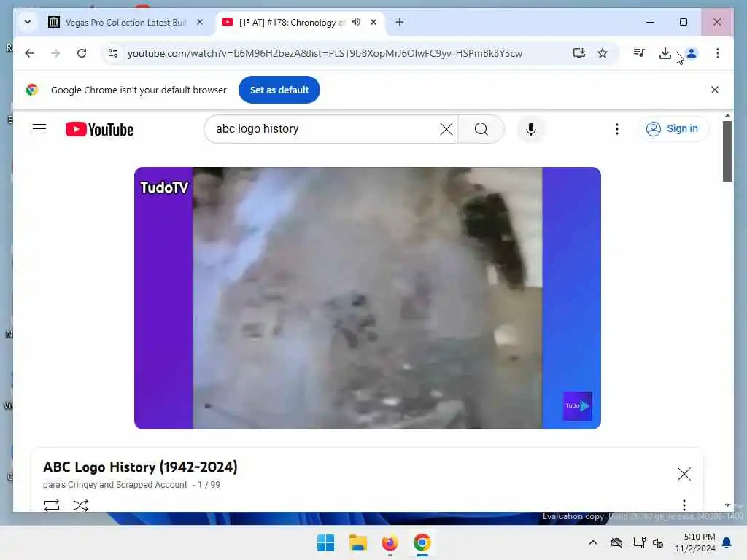Open the taskbar clock and date
The image size is (747, 560).
coord(695,542)
